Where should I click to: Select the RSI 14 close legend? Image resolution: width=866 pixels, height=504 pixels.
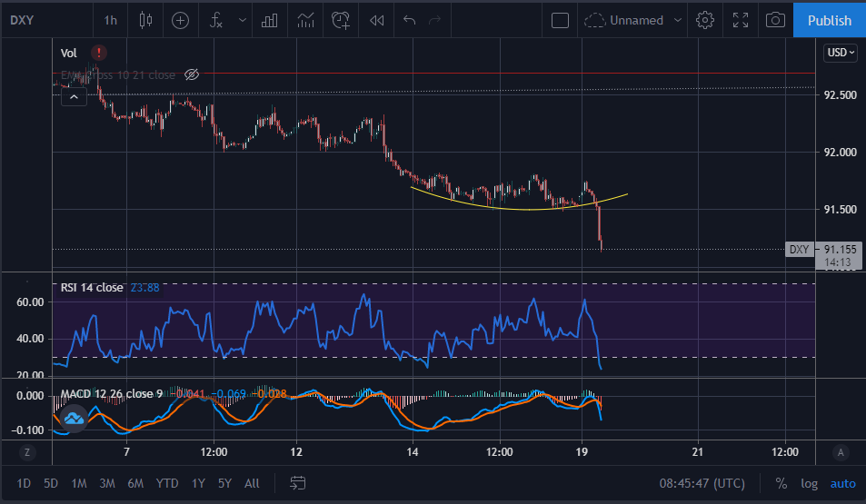point(92,288)
